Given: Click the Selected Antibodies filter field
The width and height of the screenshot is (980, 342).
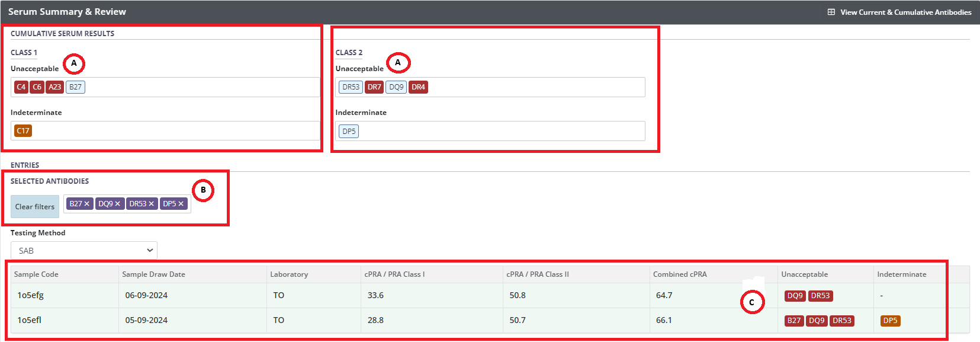Looking at the screenshot, I should point(127,204).
